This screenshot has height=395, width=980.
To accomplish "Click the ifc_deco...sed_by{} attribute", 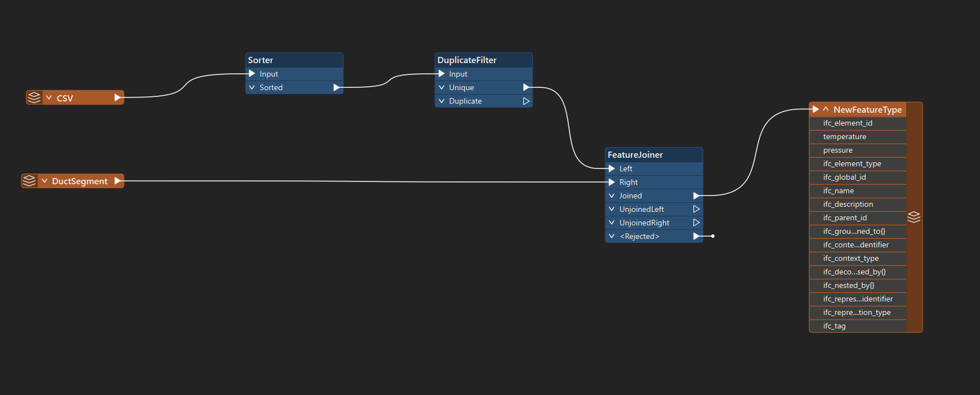I will pyautogui.click(x=858, y=272).
